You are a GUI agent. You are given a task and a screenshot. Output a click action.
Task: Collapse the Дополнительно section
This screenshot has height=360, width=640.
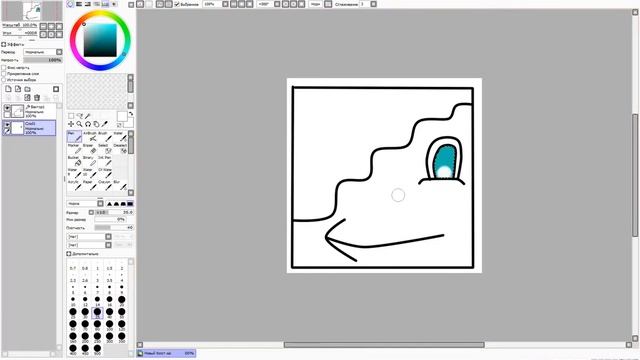click(x=69, y=254)
